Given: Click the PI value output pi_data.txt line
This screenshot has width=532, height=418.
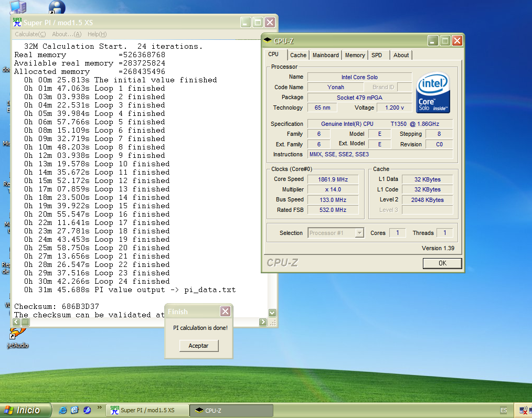Looking at the screenshot, I should click(130, 290).
